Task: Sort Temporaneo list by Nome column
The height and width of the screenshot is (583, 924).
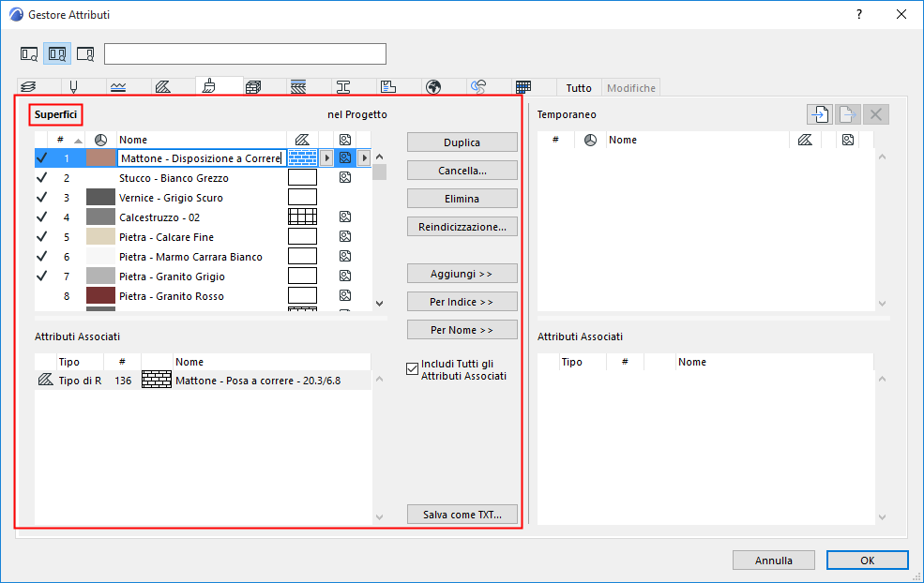Action: tap(698, 140)
